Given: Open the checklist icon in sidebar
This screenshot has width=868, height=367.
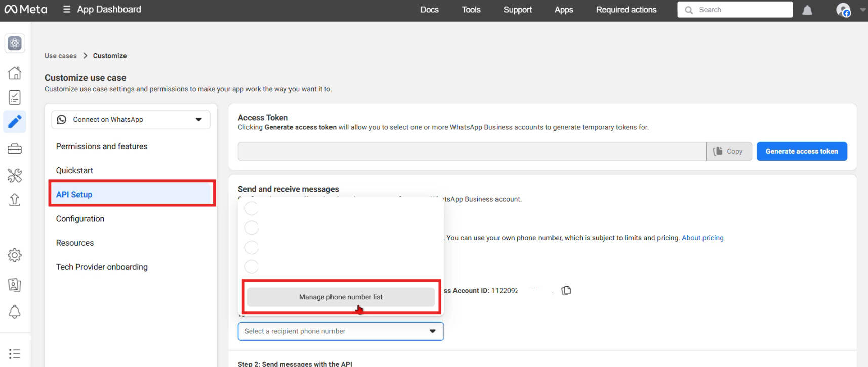Looking at the screenshot, I should pos(15,97).
